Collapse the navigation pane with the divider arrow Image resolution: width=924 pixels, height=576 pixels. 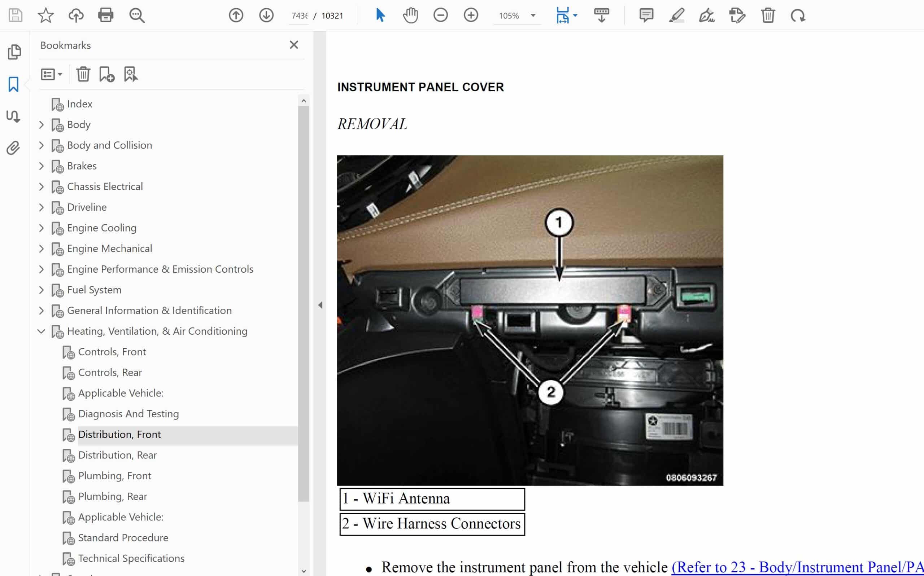pos(320,305)
